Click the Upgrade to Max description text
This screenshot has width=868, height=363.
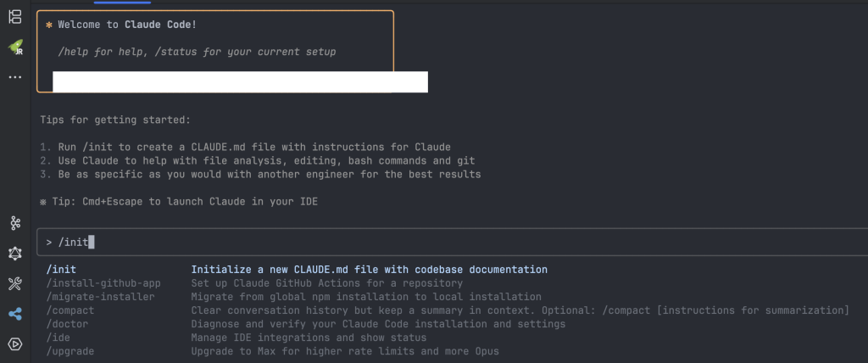(345, 351)
